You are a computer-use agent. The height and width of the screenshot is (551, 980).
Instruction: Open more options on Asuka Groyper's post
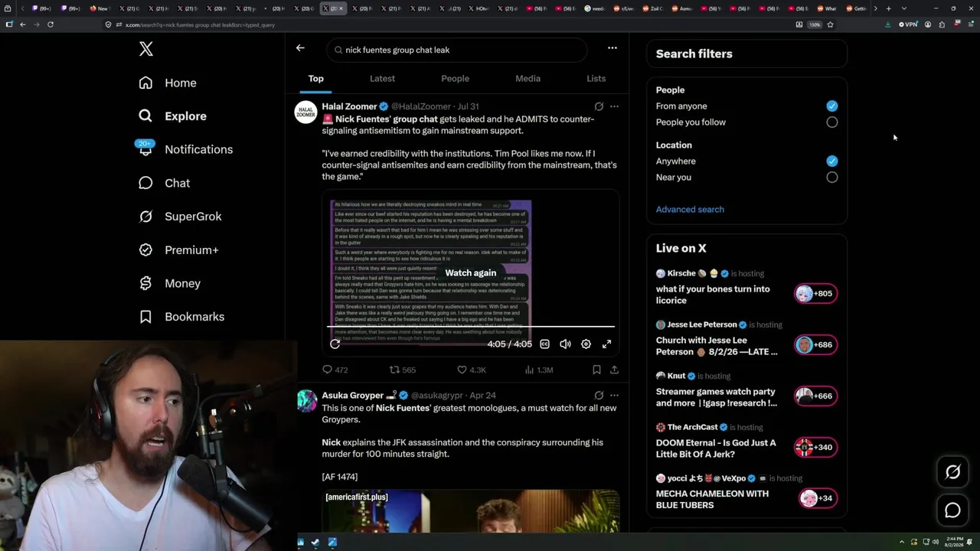pos(614,396)
